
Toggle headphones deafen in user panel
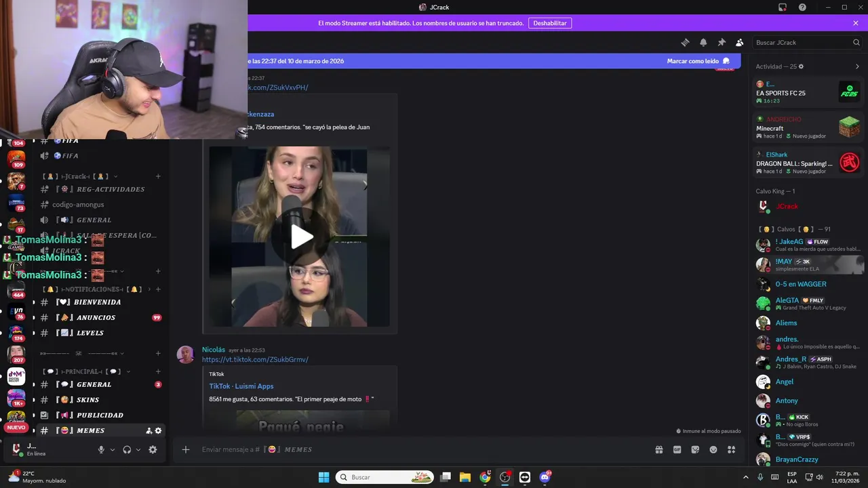(x=127, y=449)
